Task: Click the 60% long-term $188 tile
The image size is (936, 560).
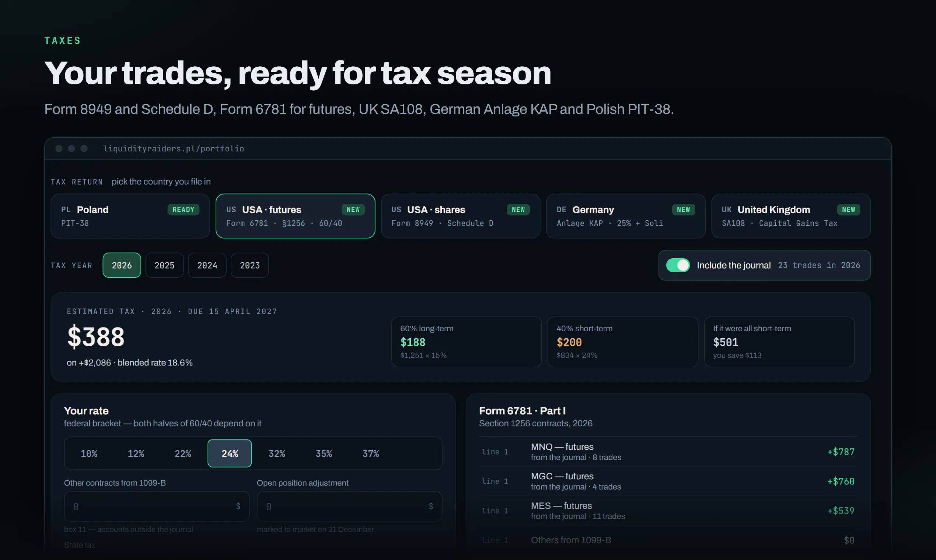Action: 466,342
